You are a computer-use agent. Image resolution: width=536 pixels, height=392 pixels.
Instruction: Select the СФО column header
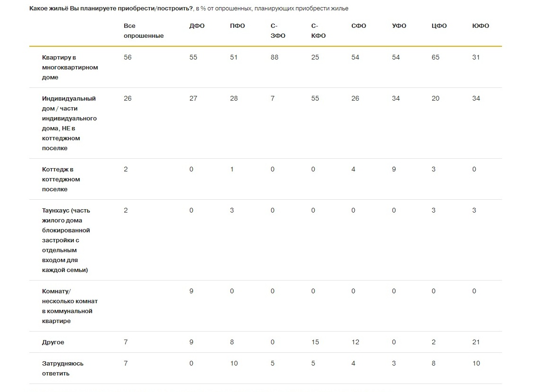(x=358, y=26)
